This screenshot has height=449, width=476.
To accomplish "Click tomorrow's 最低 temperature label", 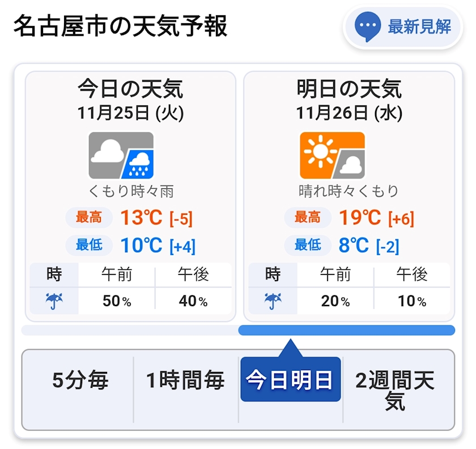I will tap(307, 245).
